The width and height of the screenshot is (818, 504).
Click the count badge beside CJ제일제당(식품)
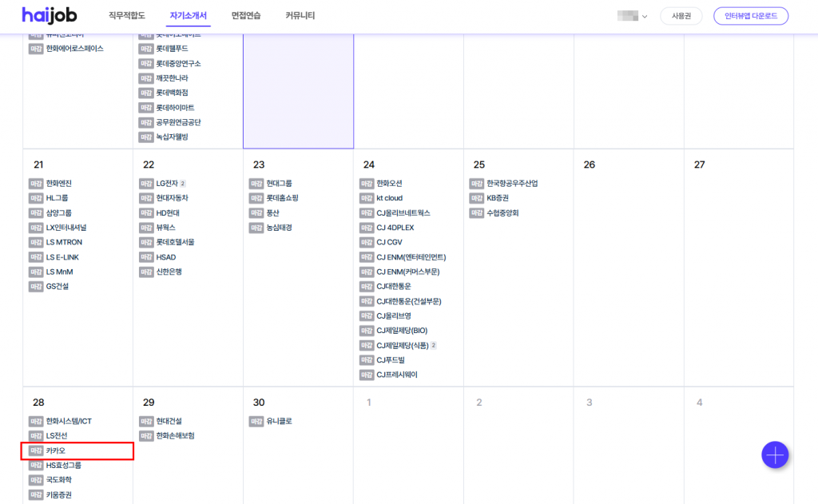tap(434, 345)
